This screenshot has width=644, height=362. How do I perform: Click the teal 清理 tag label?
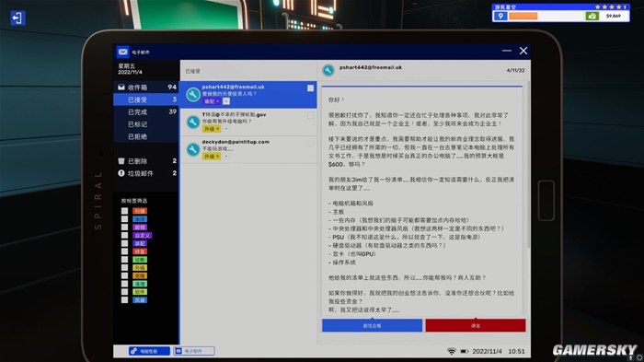coord(140,284)
